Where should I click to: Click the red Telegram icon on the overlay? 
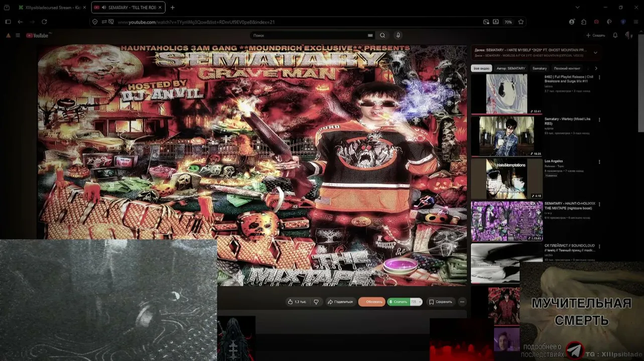pos(575,349)
